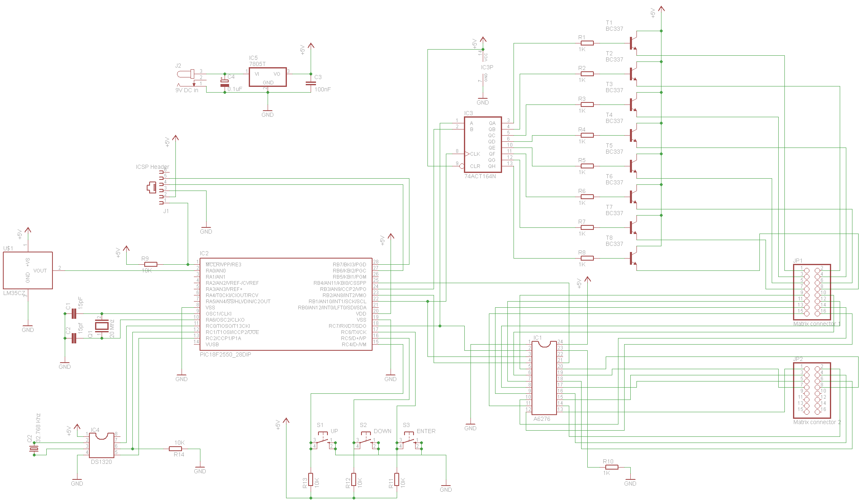Click the "74ACT164N" value label
The width and height of the screenshot is (859, 504).
[480, 176]
